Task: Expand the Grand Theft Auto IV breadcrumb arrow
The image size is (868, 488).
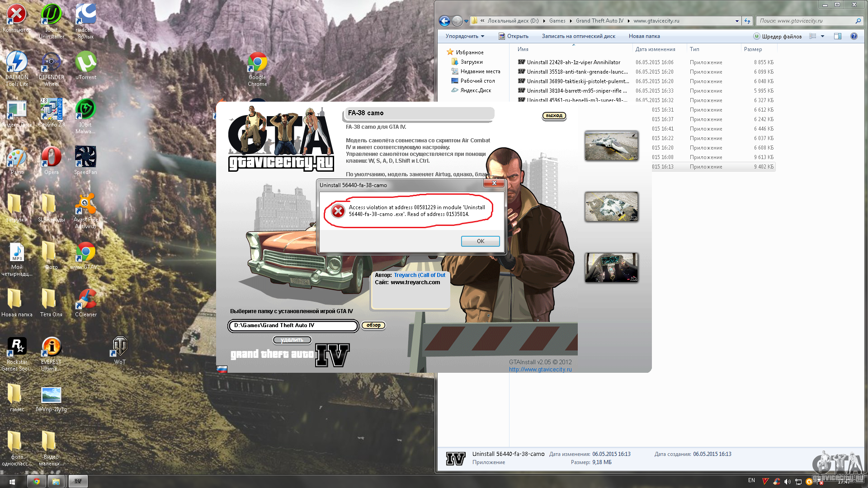Action: pos(628,21)
